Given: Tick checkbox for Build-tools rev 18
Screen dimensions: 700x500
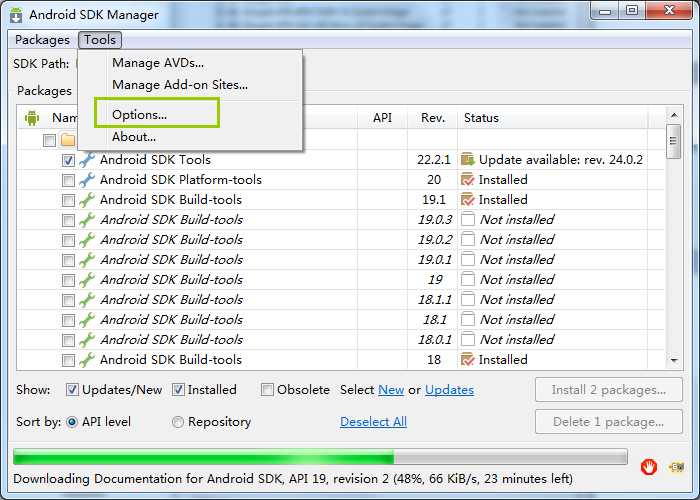Looking at the screenshot, I should point(68,360).
